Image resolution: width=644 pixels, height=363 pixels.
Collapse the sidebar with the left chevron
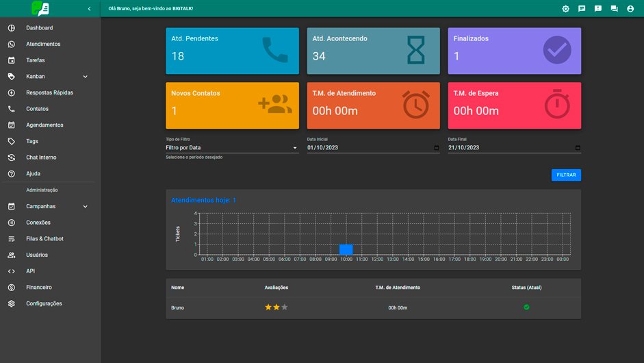coord(89,9)
